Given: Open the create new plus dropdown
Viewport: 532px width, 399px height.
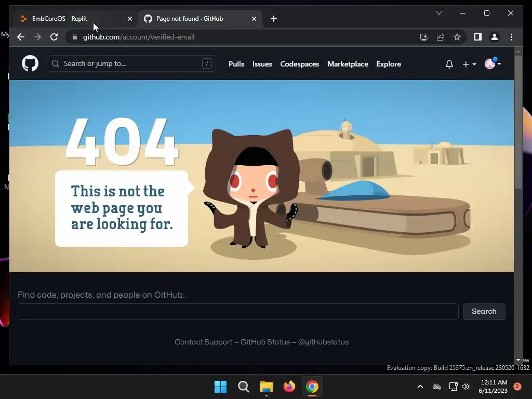Looking at the screenshot, I should click(x=469, y=64).
